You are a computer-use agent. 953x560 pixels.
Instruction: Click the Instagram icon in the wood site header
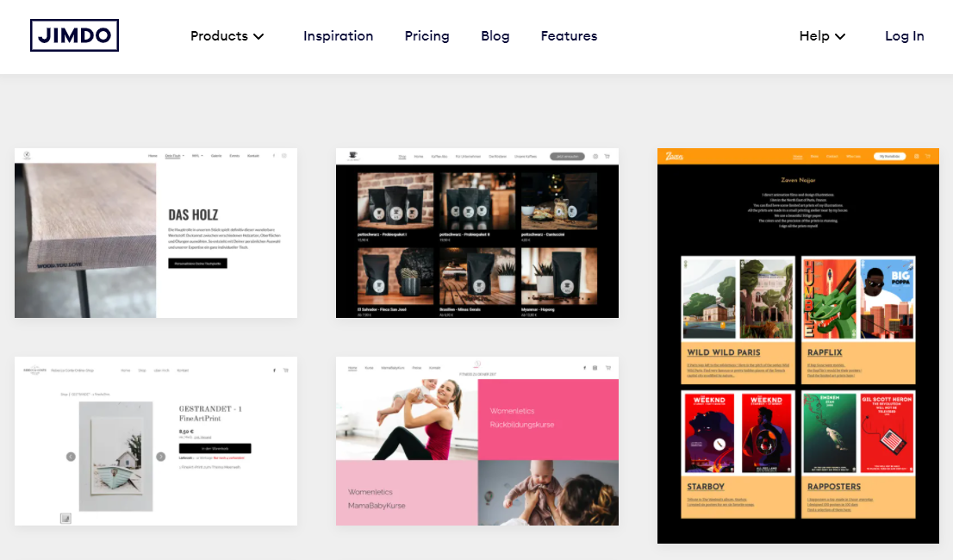(x=283, y=155)
